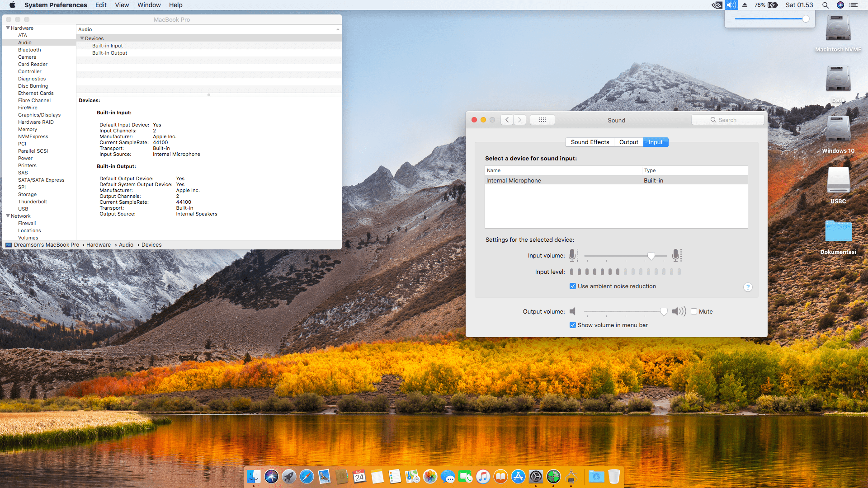Switch to the Sound Effects tab
This screenshot has height=488, width=868.
point(590,142)
